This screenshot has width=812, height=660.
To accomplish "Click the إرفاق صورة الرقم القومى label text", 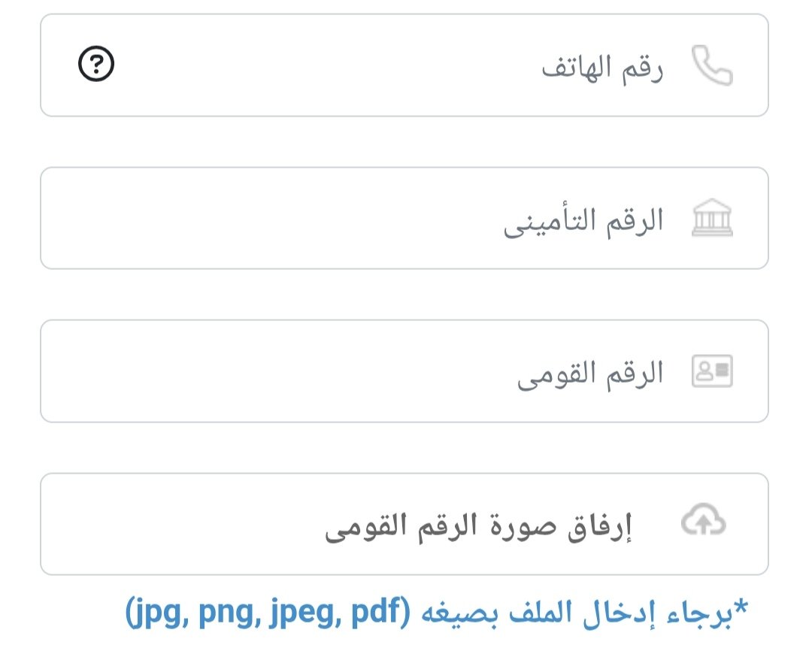I will click(x=478, y=526).
